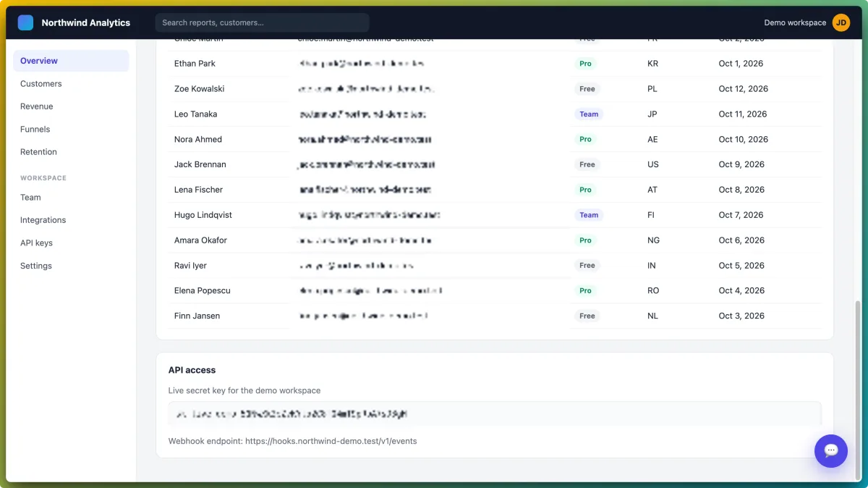Click the Northwind Analytics logo icon
This screenshot has height=488, width=868.
point(25,22)
